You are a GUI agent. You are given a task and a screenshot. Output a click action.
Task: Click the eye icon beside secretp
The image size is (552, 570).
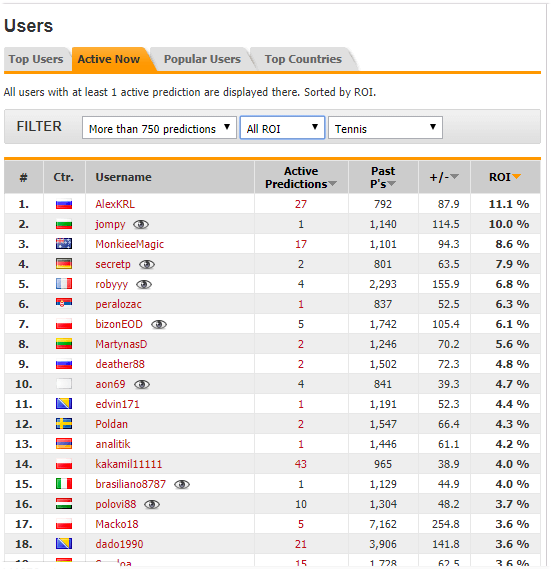pyautogui.click(x=147, y=265)
